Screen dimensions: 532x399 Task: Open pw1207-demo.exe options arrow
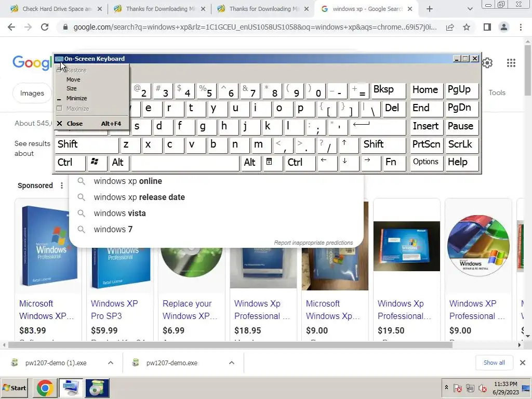click(x=232, y=363)
